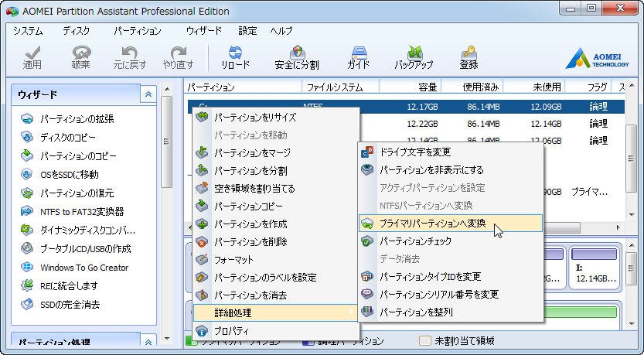Click the パーティションチェック shield icon

367,241
